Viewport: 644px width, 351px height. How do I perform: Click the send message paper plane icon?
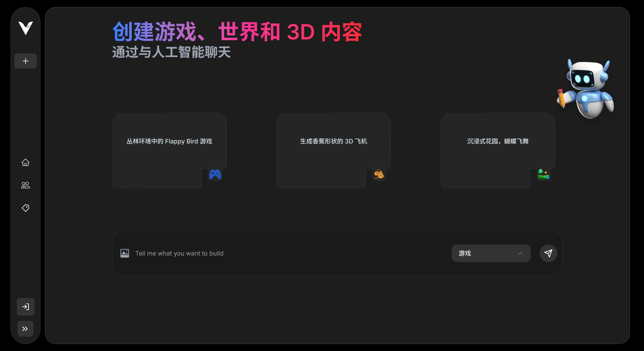[548, 253]
